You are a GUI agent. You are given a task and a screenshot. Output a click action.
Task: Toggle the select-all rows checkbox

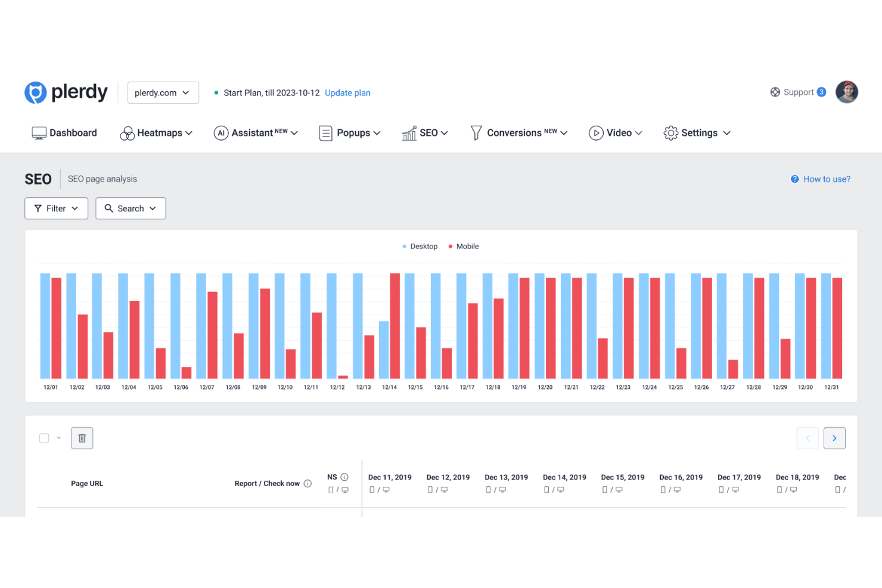[44, 438]
